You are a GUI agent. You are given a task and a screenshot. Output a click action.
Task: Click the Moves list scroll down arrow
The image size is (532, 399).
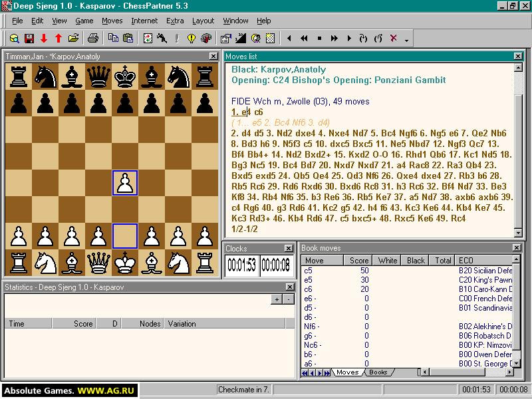518,233
